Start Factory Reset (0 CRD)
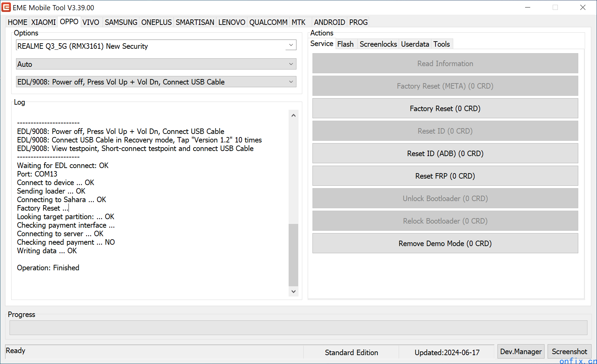Image resolution: width=597 pixels, height=364 pixels. [445, 108]
